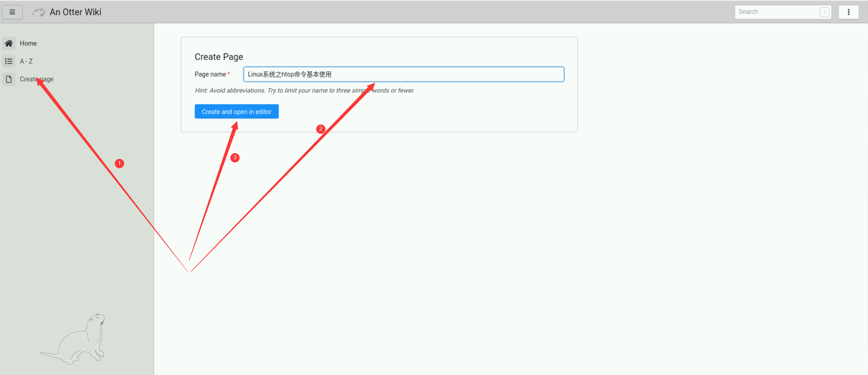Click the Page name label
The image size is (868, 375).
(x=210, y=74)
